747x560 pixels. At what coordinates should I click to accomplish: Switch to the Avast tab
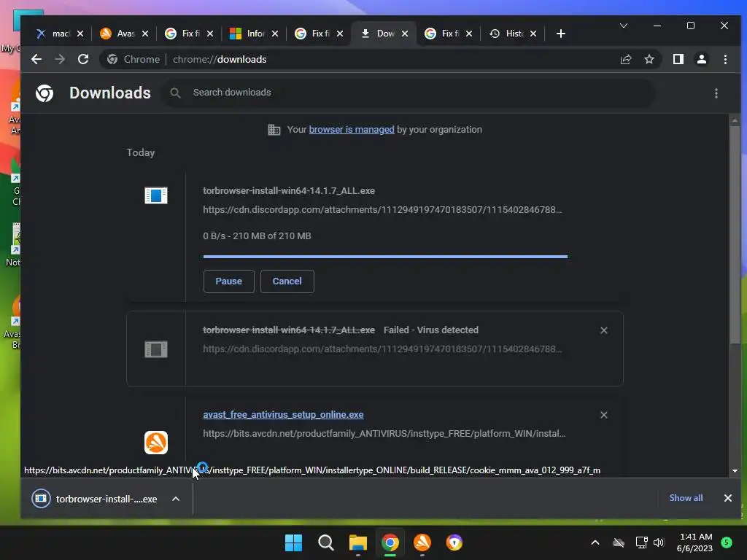[125, 34]
